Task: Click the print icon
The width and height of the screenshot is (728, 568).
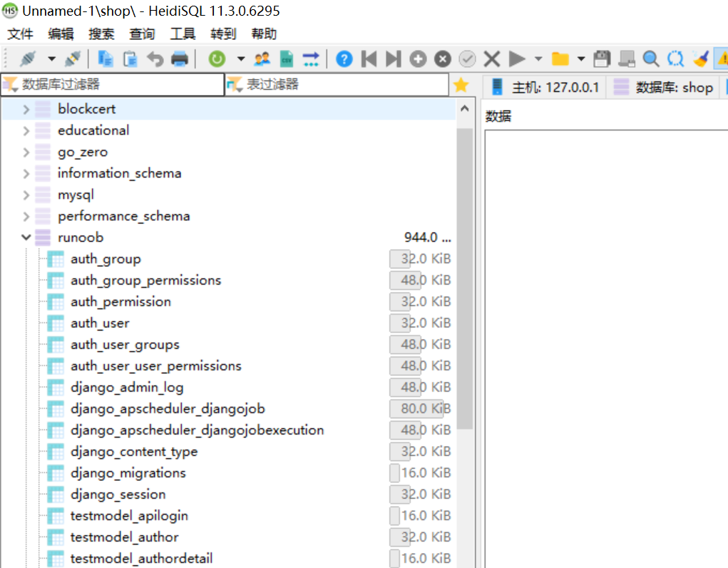Action: click(180, 59)
